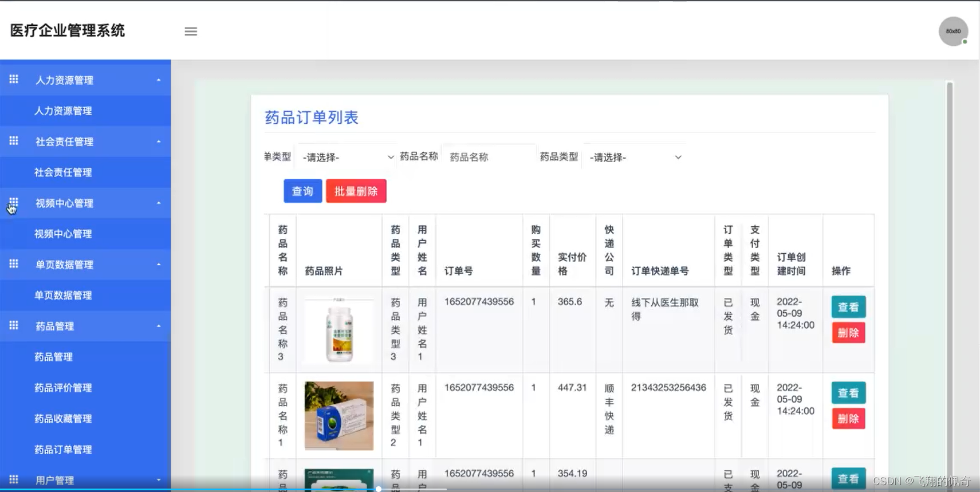Delete the 药品名称3 order with 删除

tap(848, 333)
